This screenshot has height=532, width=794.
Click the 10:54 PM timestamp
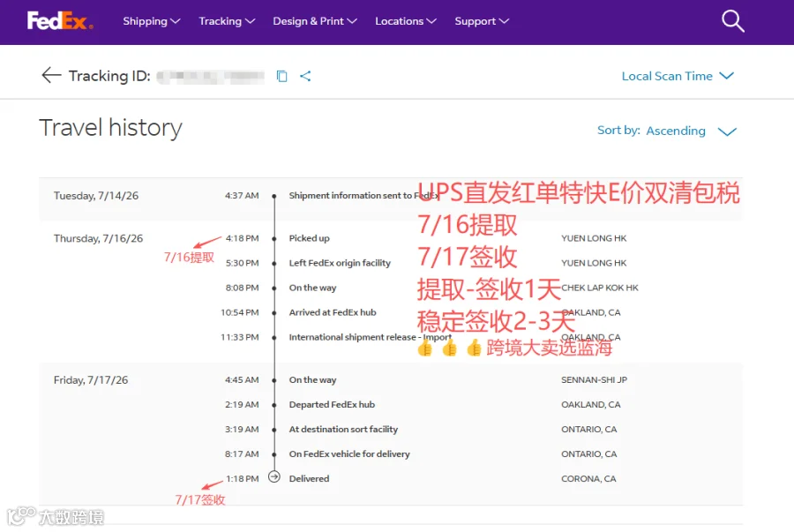pos(239,312)
